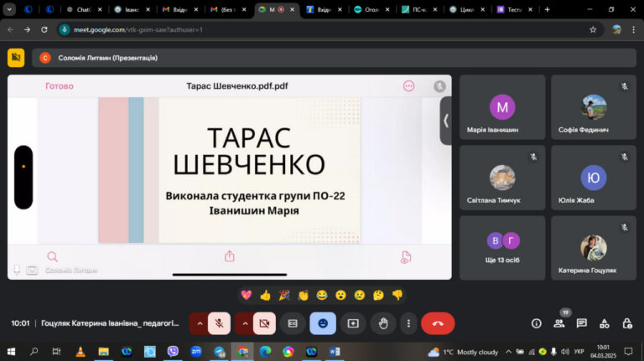Raise hand in the meeting

382,323
